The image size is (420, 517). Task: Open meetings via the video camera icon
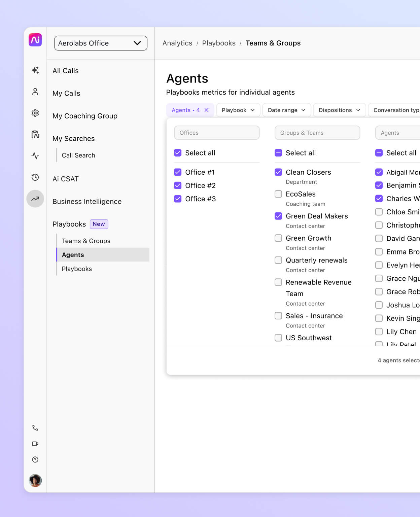(x=35, y=444)
